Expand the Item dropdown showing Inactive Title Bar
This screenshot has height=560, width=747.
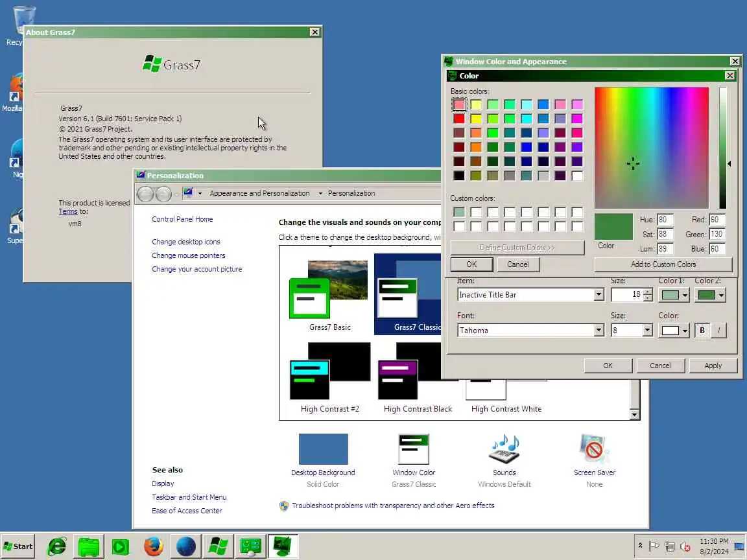tap(599, 295)
